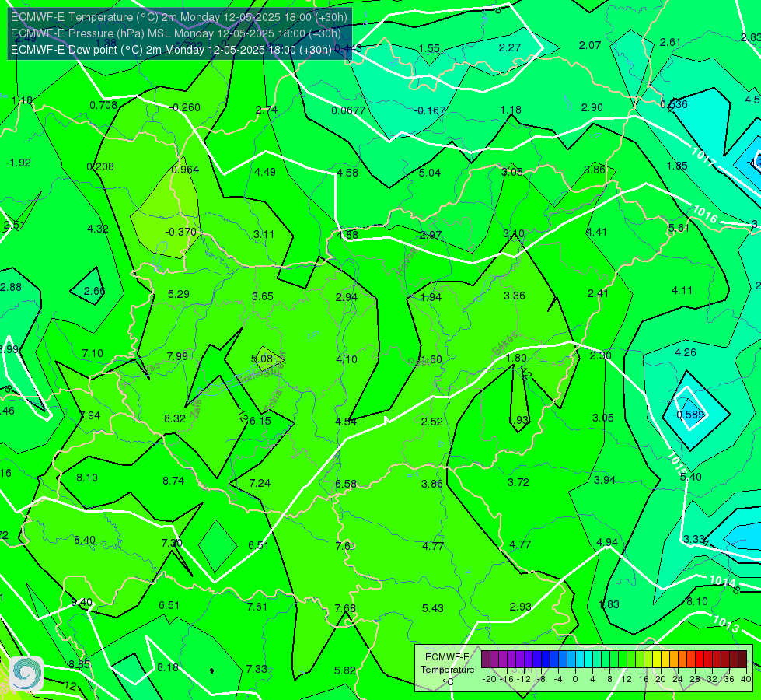Click the dark red swatch left of 40
Viewport: 761px width, 700px height.
click(x=742, y=660)
